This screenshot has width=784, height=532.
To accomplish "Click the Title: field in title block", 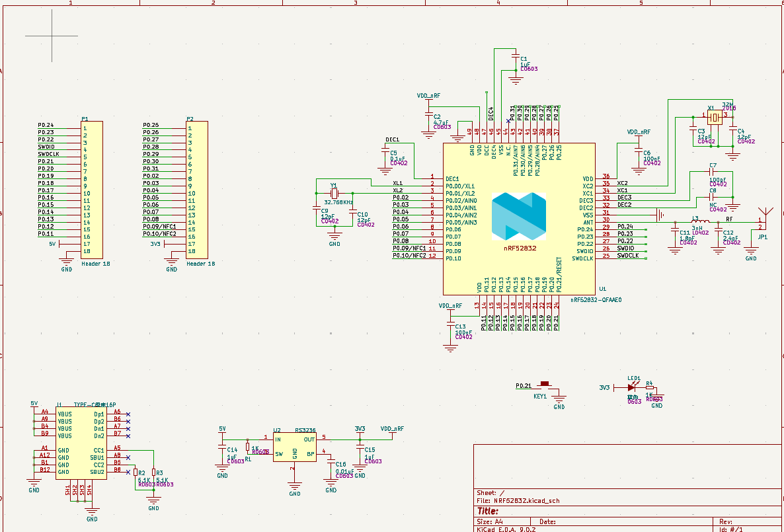I will 487,511.
